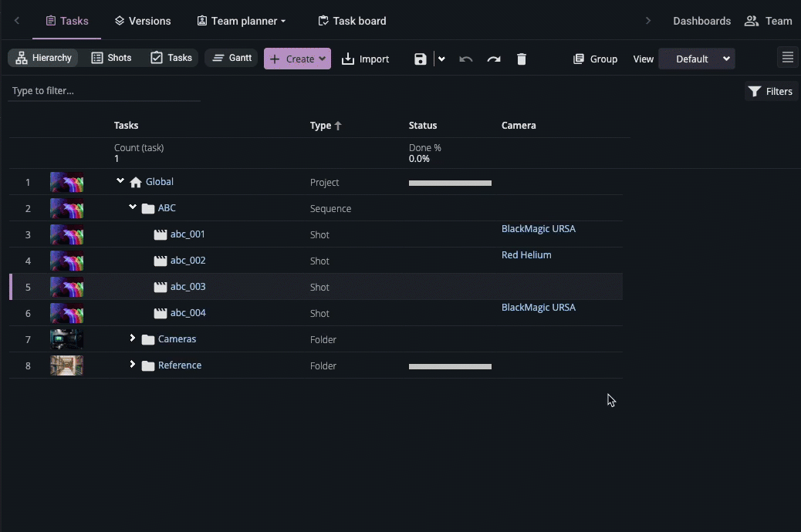Open the View Default dropdown
801x532 pixels.
(x=696, y=58)
